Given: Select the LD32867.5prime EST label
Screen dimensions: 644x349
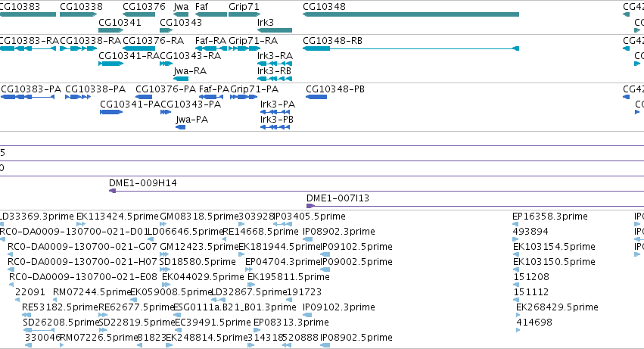Looking at the screenshot, I should 249,292.
